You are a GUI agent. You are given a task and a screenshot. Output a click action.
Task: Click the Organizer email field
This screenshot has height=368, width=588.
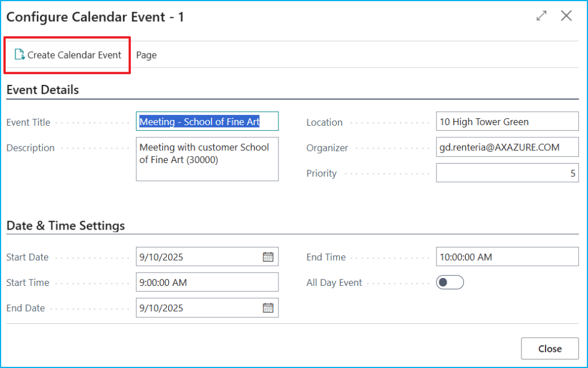506,148
